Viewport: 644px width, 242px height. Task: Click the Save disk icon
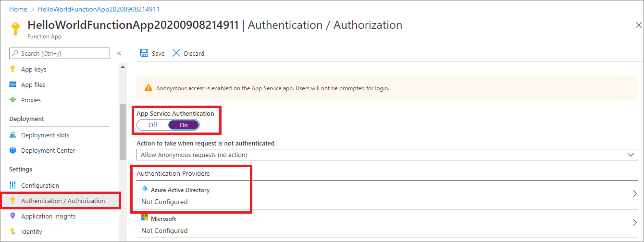point(144,53)
